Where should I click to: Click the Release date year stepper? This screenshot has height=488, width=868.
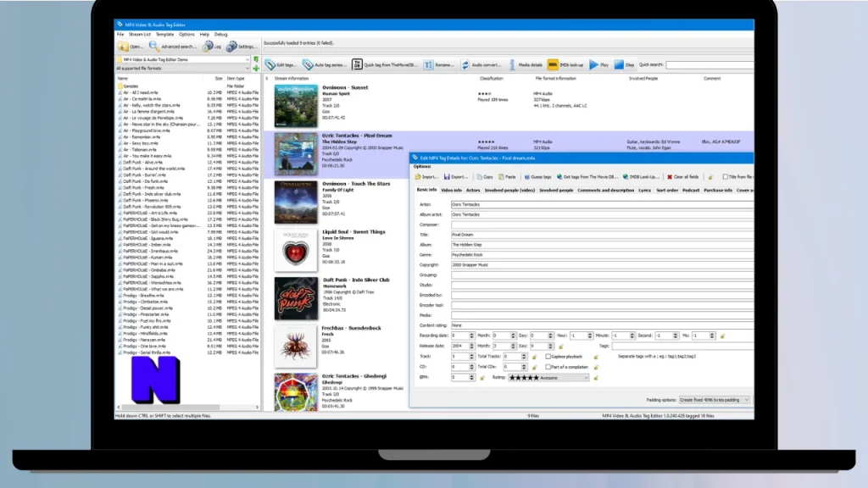471,347
